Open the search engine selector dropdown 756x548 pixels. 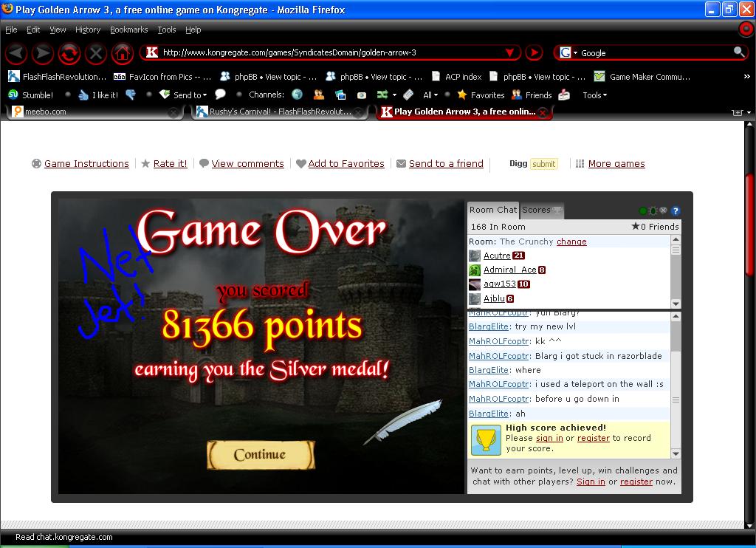point(575,52)
